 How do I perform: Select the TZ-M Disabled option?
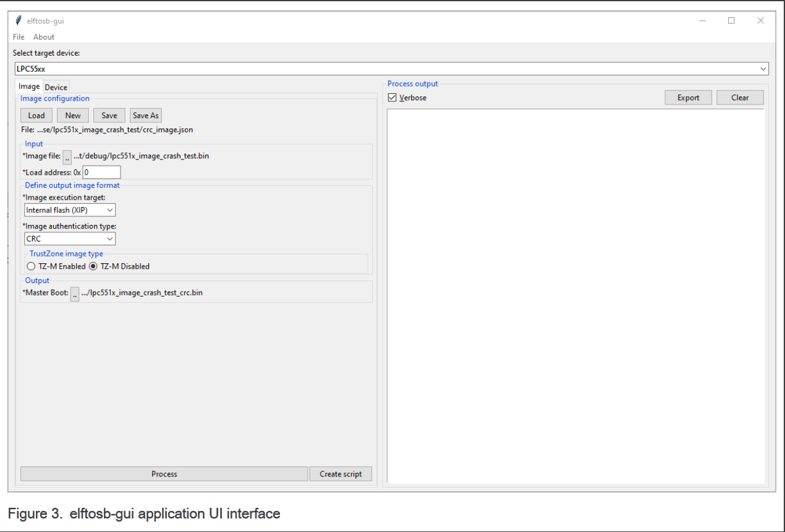[x=92, y=266]
